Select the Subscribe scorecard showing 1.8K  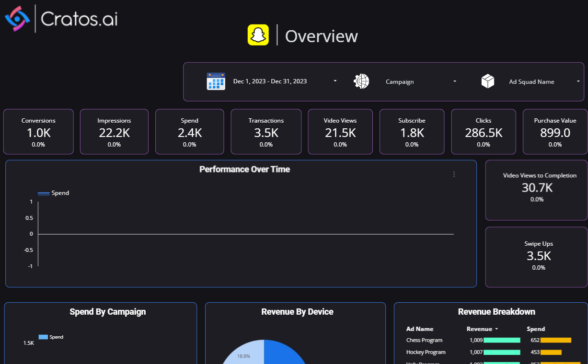point(412,132)
